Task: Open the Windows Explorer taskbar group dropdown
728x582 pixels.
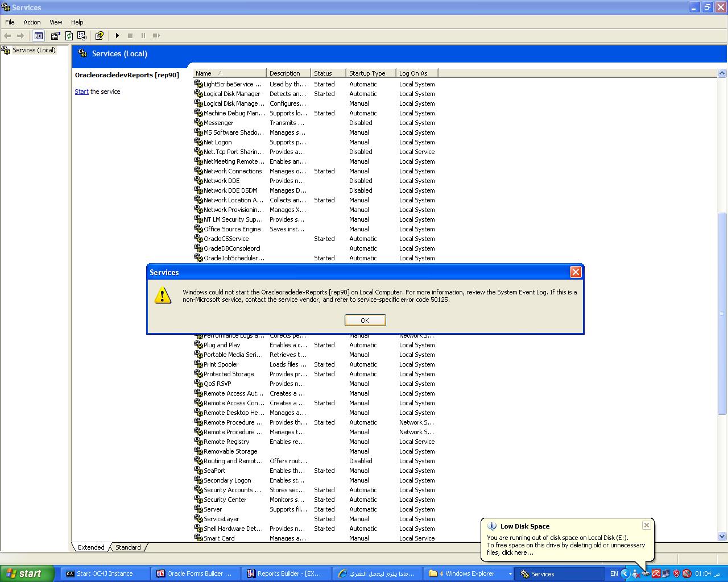Action: pos(510,573)
